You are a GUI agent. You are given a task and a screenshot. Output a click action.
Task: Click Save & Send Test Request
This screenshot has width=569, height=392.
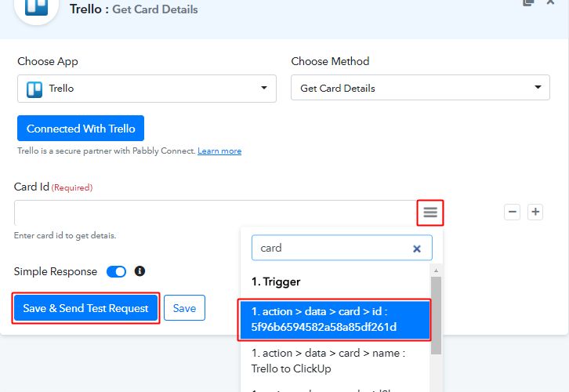click(85, 308)
